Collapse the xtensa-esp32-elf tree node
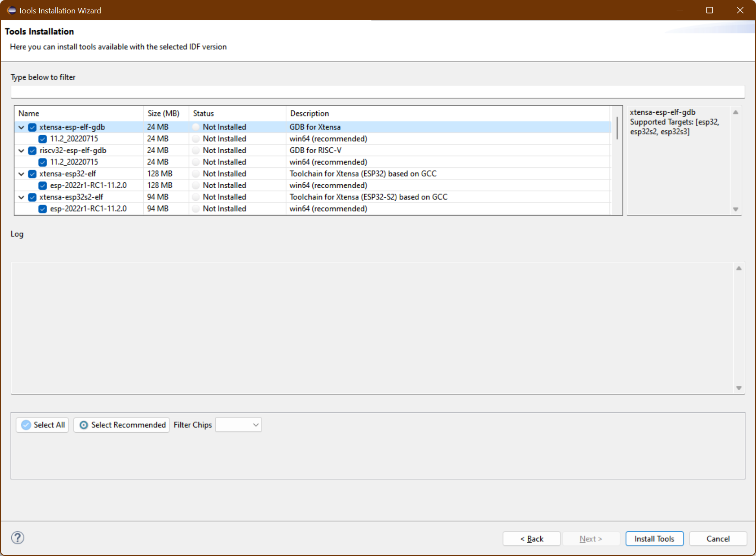This screenshot has width=756, height=556. (21, 174)
